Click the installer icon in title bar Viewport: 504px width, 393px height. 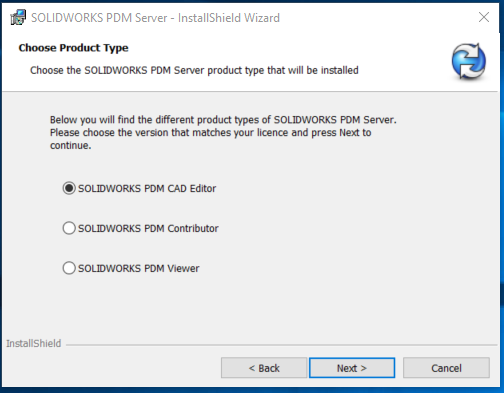point(18,17)
